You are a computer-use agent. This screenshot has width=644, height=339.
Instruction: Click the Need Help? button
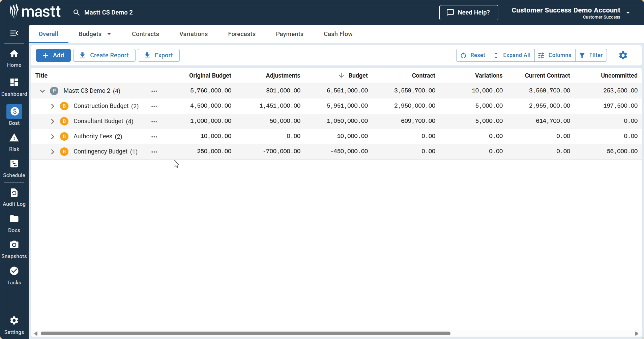[469, 12]
